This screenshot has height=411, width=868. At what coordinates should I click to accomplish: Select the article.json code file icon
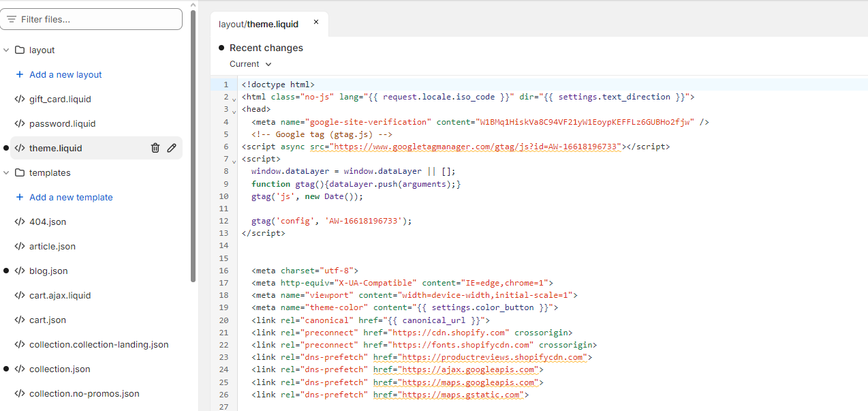pyautogui.click(x=20, y=246)
